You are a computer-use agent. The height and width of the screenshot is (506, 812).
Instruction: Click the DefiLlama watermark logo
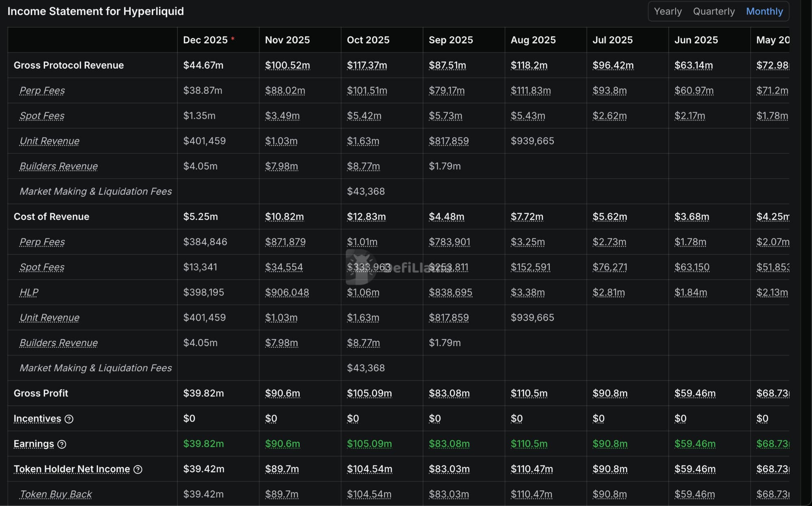click(361, 267)
